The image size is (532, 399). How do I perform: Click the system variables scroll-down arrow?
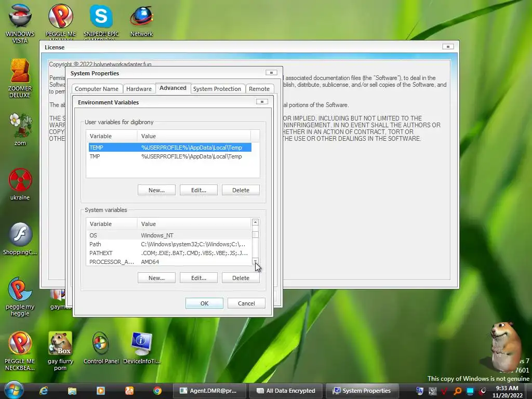pyautogui.click(x=256, y=262)
